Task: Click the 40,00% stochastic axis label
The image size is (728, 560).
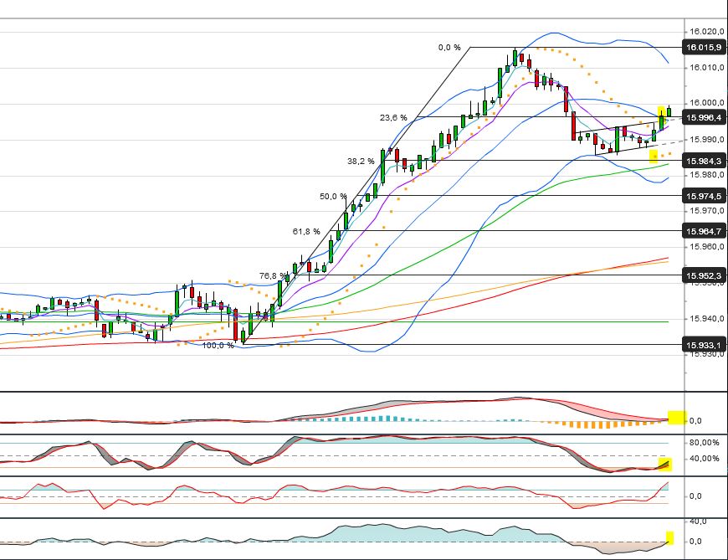Action: (705, 459)
